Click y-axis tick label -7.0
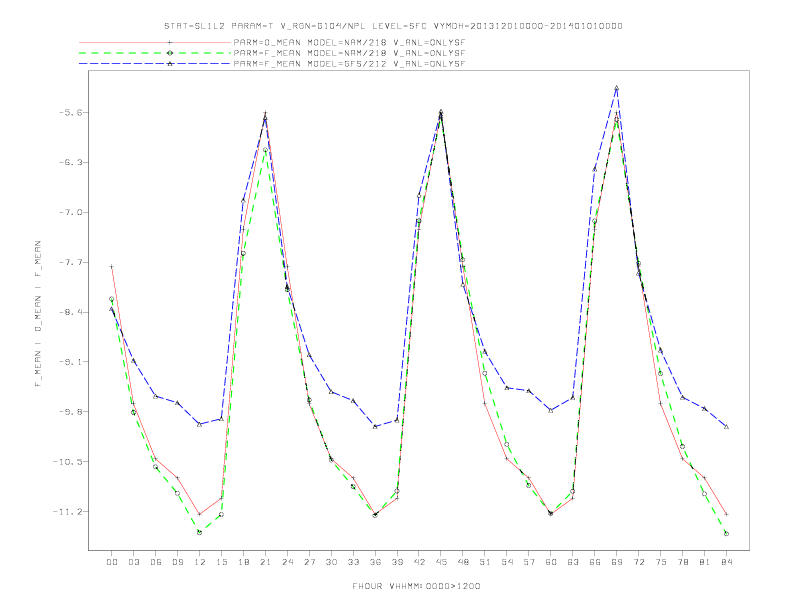Viewport: 792px width, 612px height. [x=69, y=213]
